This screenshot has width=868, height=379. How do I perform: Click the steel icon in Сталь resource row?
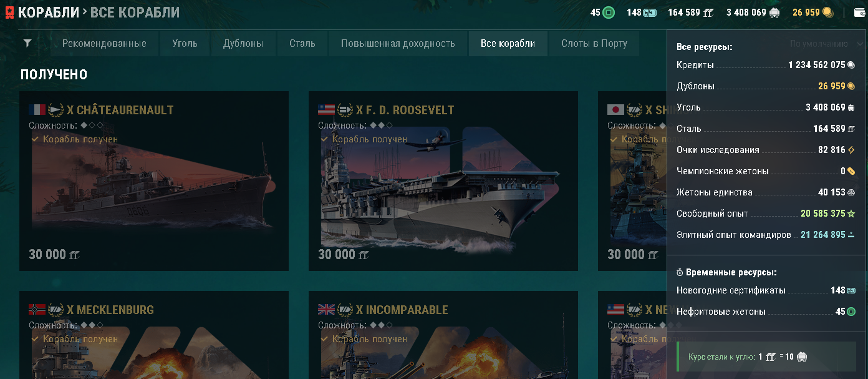point(851,129)
